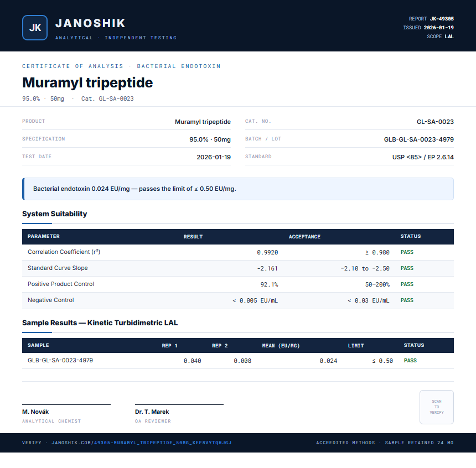Select negative control result < 0.005 EU/mL

click(x=255, y=300)
